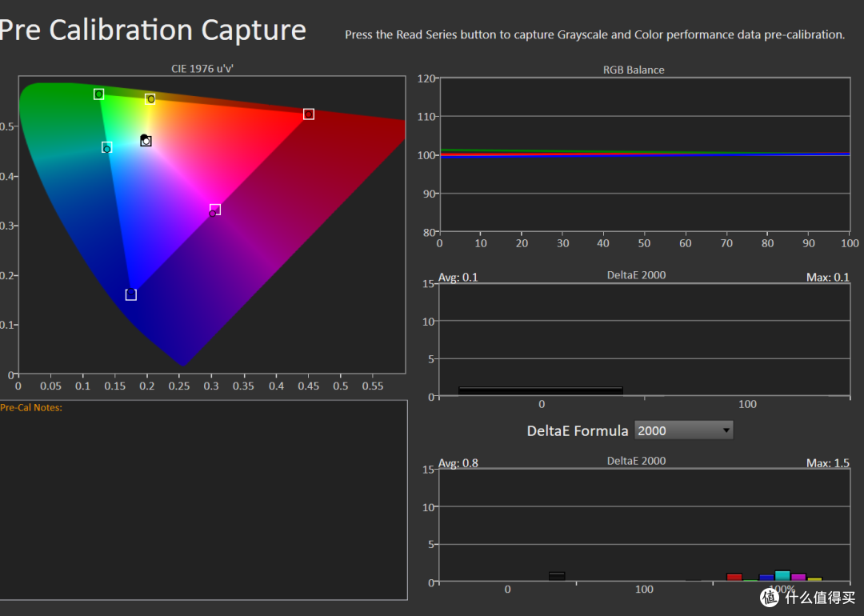Screen dimensions: 864x616
Task: Click the black grayscale bar in upper DeltaE chart
Action: (x=541, y=390)
